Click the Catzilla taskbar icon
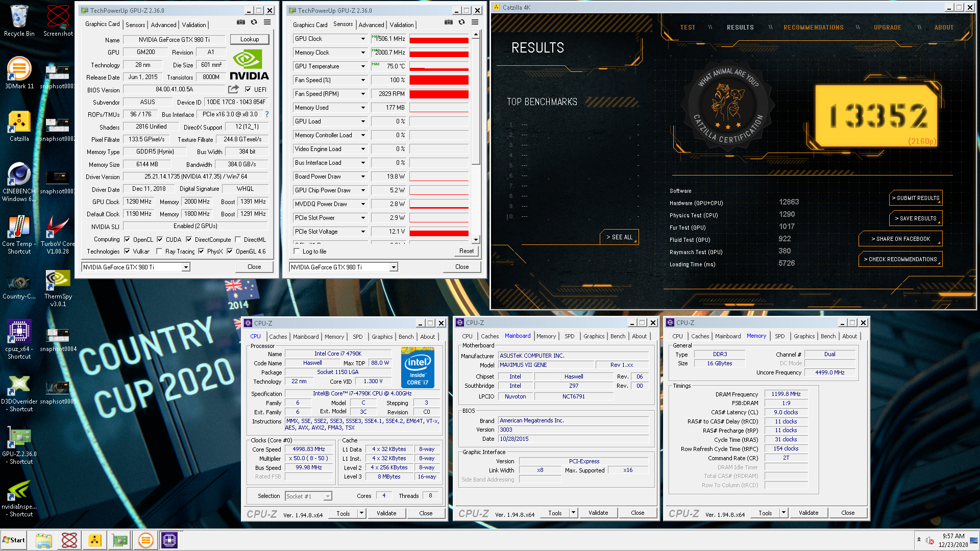 (x=94, y=540)
